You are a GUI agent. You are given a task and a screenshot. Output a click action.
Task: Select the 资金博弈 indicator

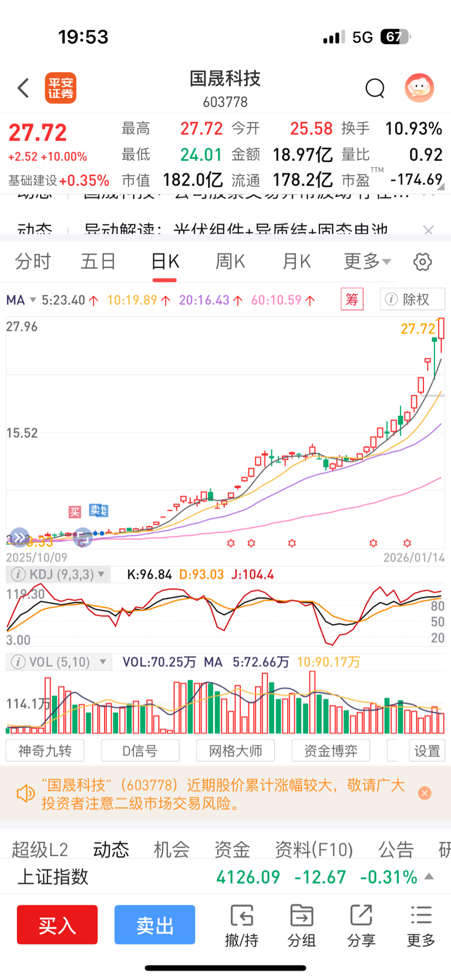pyautogui.click(x=331, y=751)
